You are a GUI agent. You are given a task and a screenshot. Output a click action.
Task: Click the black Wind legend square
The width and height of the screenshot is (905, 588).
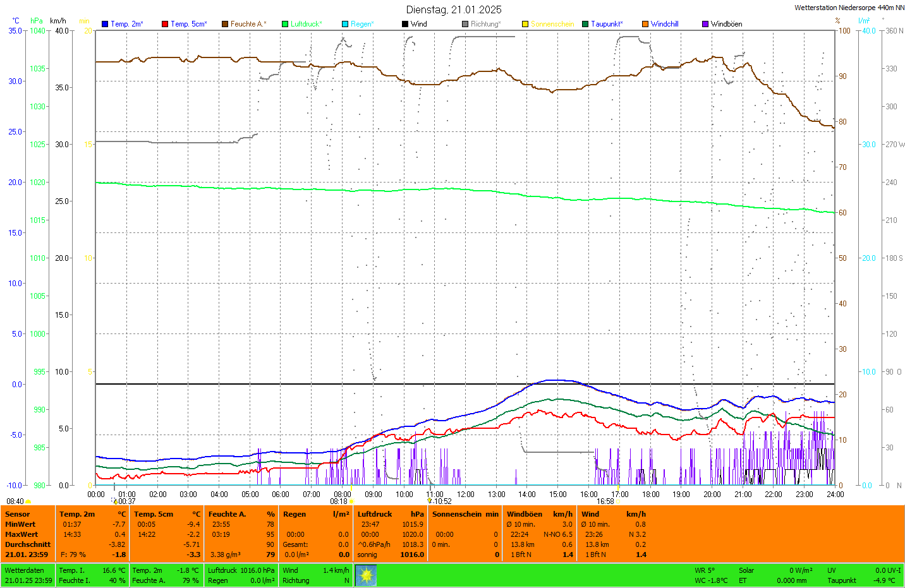(x=405, y=24)
